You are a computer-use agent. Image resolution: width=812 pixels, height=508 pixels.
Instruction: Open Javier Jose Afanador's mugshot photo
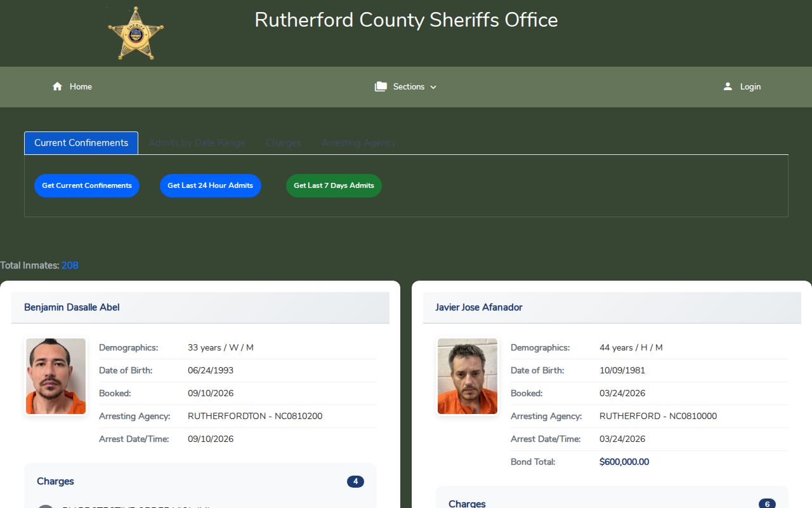click(468, 377)
